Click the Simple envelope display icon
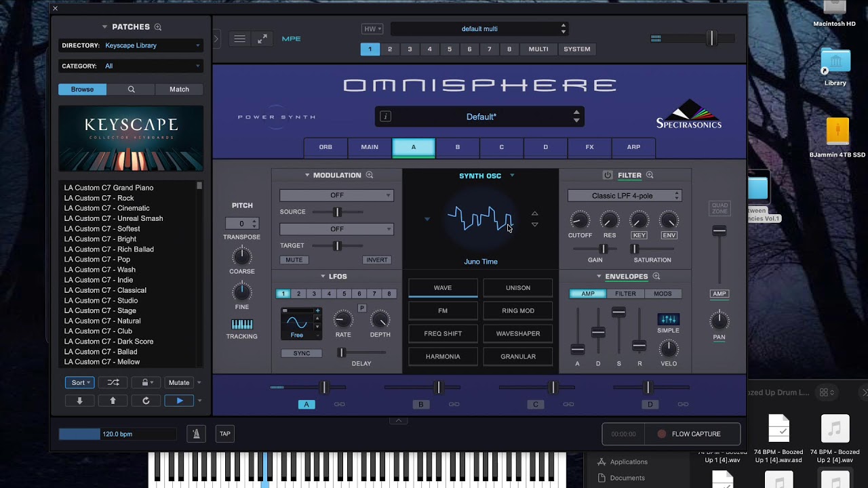 (668, 319)
